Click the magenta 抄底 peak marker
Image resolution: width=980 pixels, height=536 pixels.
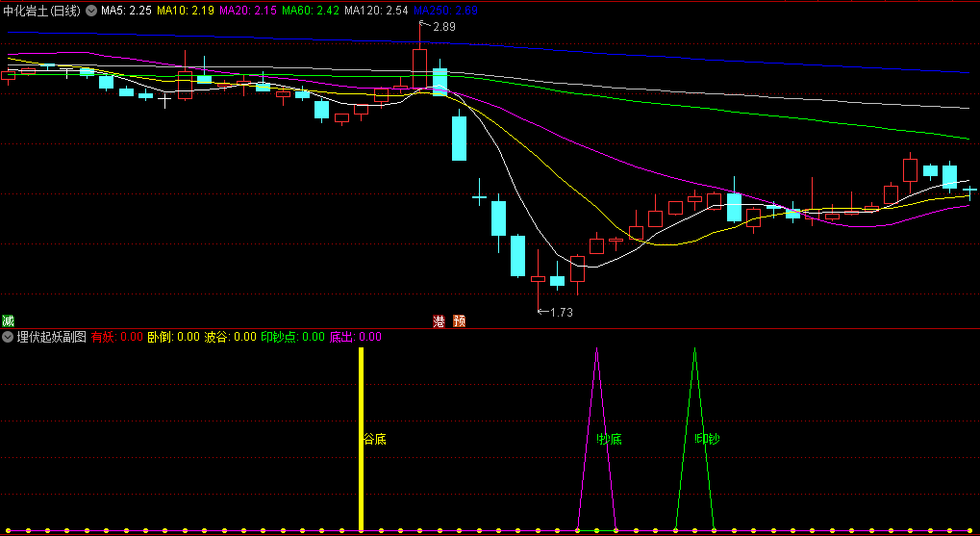tap(597, 438)
